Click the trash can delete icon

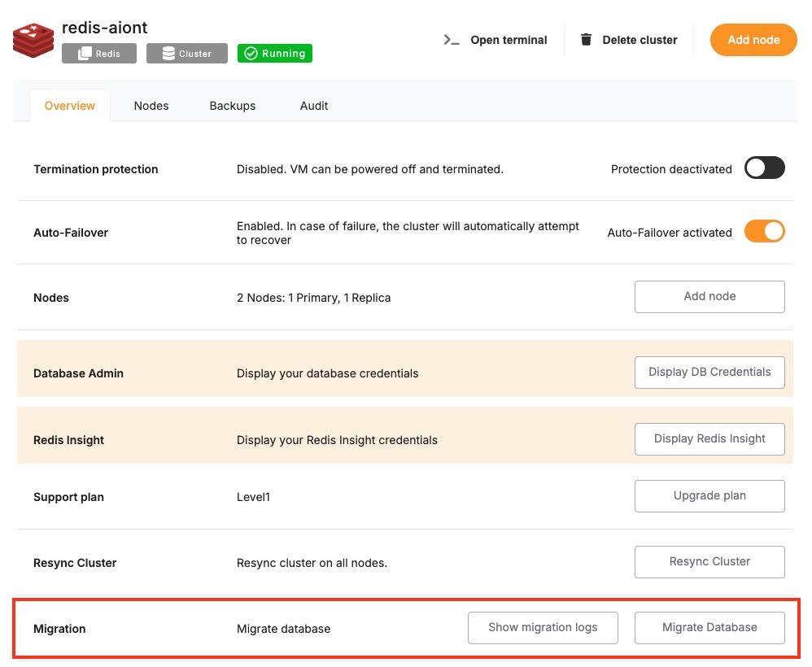pos(586,40)
